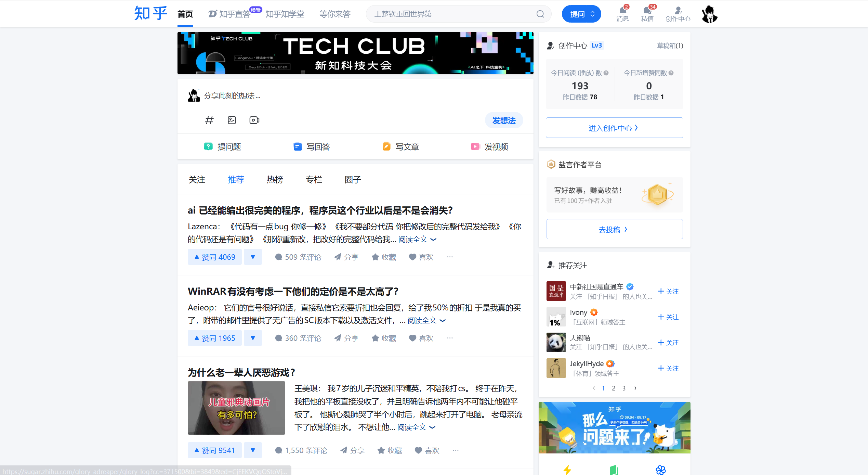This screenshot has width=868, height=475.
Task: Click the hashtag topic icon in thought box
Action: (209, 120)
